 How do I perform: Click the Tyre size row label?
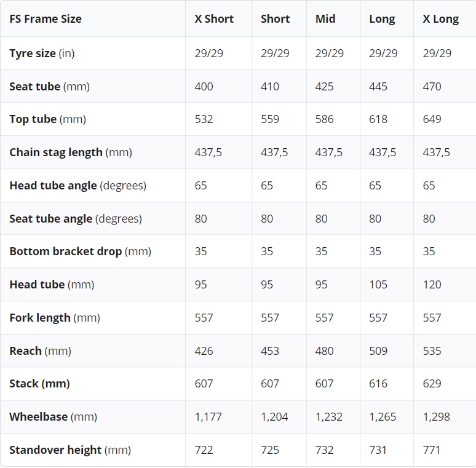tap(42, 54)
